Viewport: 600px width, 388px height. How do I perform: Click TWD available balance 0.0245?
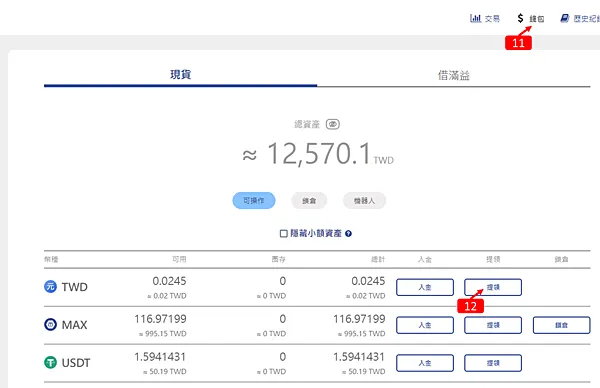pyautogui.click(x=169, y=281)
